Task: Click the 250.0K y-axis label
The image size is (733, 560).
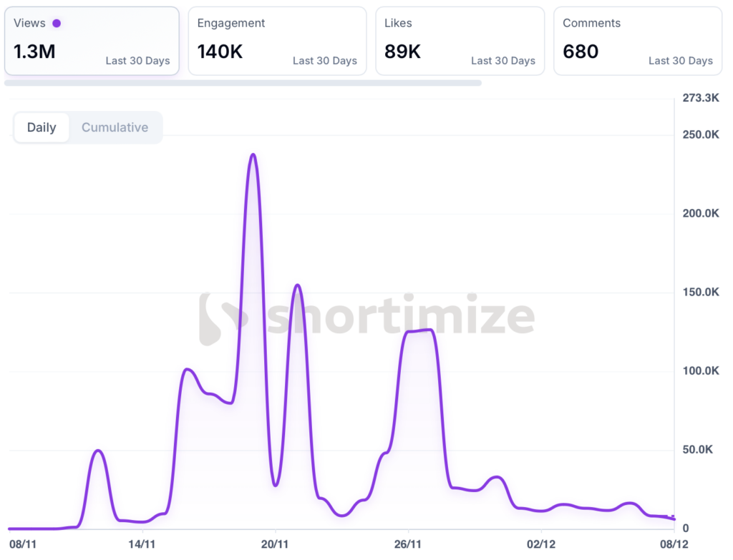Action: coord(701,134)
